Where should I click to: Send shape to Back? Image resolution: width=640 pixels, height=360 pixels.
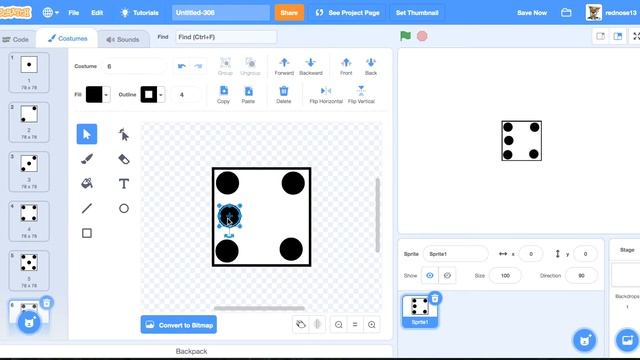point(371,66)
